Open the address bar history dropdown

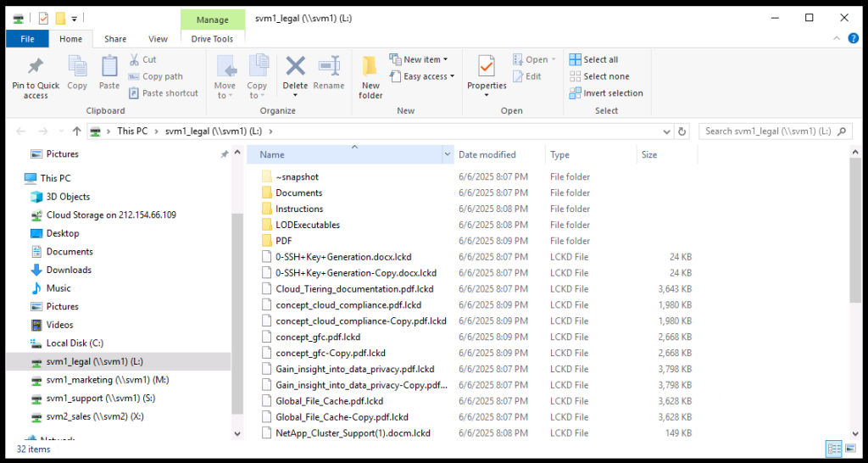[x=665, y=131]
